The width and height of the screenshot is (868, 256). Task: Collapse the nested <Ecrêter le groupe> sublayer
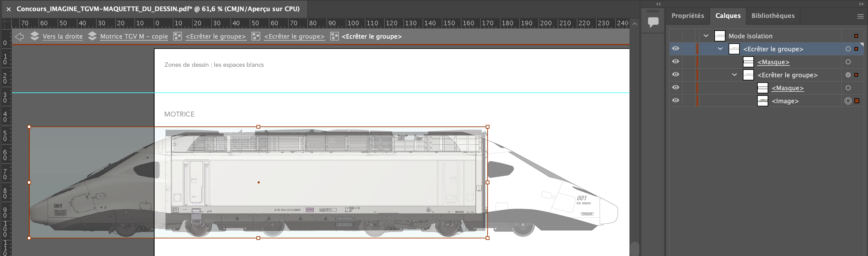[x=734, y=75]
